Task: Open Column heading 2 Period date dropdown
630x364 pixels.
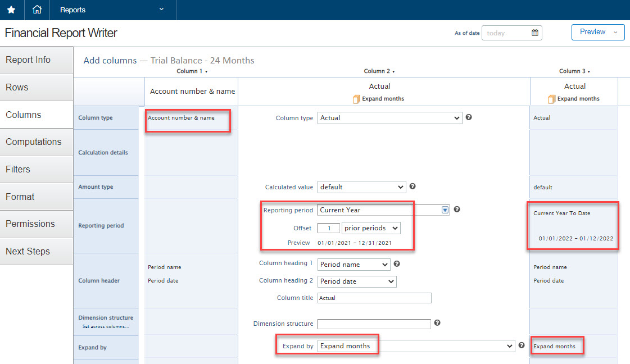Action: coord(357,281)
